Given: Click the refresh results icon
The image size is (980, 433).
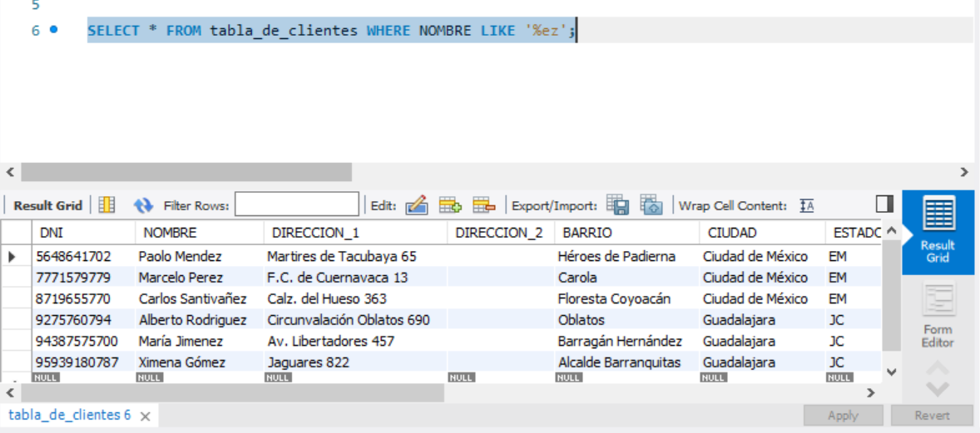Looking at the screenshot, I should (x=144, y=205).
